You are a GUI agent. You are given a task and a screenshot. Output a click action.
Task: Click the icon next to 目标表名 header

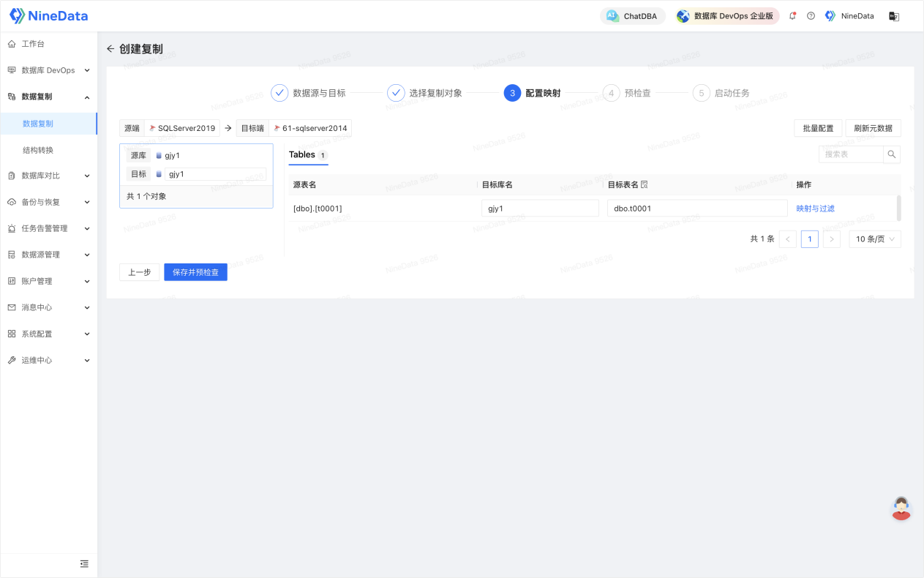tap(645, 184)
